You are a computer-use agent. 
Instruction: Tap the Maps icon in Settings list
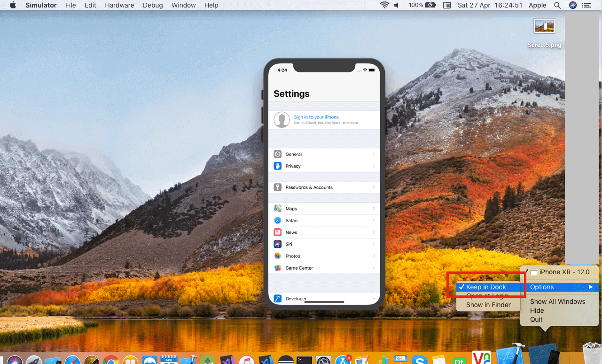point(278,209)
